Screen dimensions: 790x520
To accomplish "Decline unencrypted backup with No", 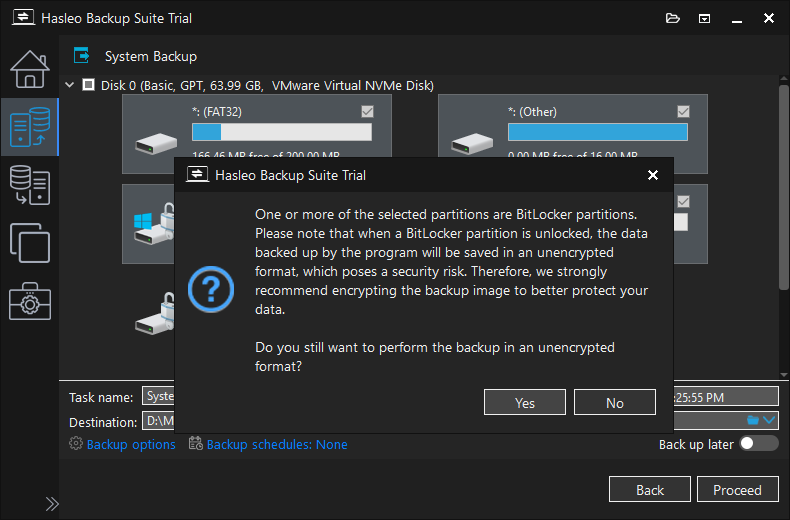I will tap(615, 402).
